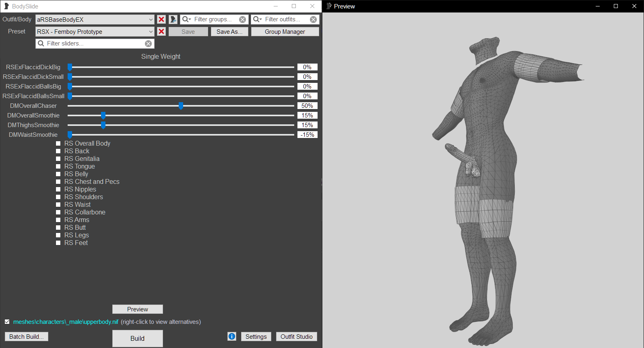Screen dimensions: 644x348
Task: Maximize the Preview window
Action: tap(616, 6)
